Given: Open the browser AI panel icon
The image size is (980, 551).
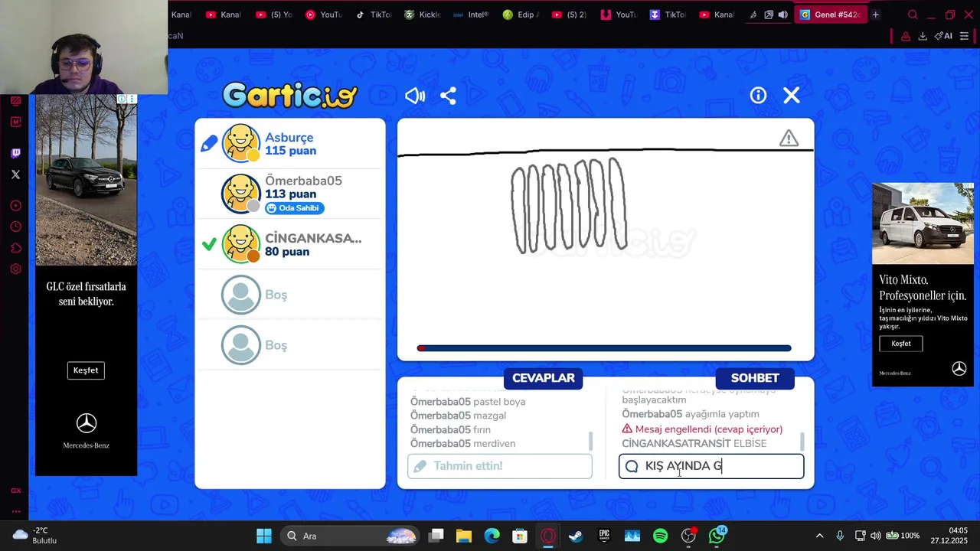Looking at the screenshot, I should point(943,36).
